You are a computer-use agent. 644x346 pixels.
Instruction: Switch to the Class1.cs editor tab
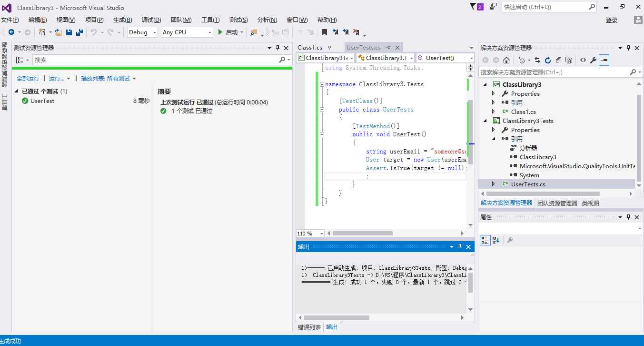click(310, 47)
